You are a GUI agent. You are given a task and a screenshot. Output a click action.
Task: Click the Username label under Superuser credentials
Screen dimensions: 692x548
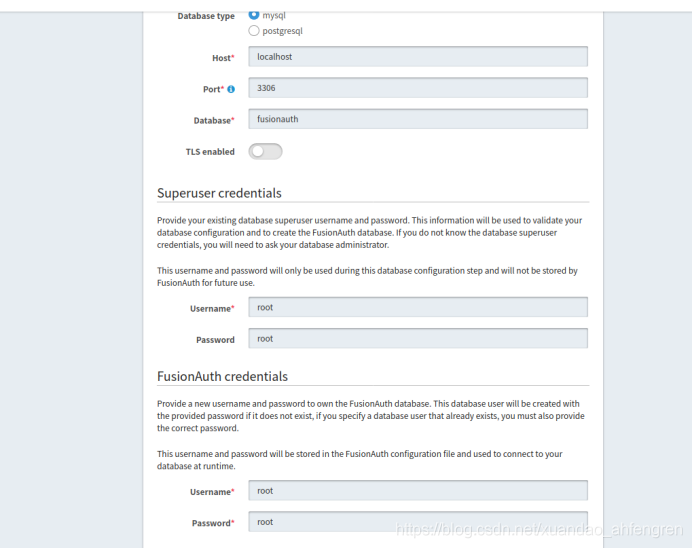point(210,309)
